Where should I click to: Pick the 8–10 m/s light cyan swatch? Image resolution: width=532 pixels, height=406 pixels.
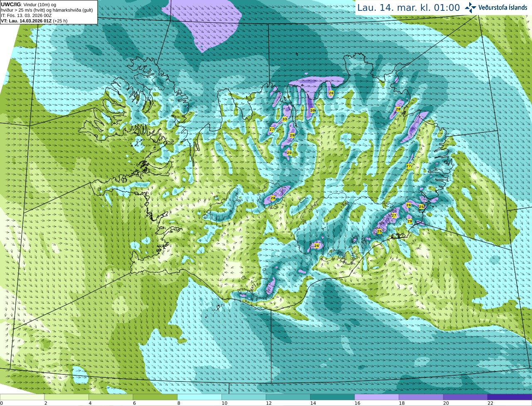(199, 397)
